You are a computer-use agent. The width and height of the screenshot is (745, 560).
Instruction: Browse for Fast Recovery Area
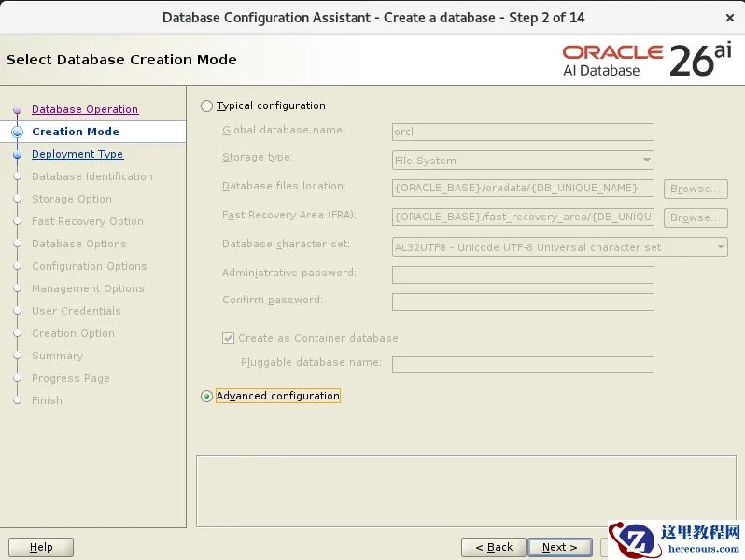point(696,217)
